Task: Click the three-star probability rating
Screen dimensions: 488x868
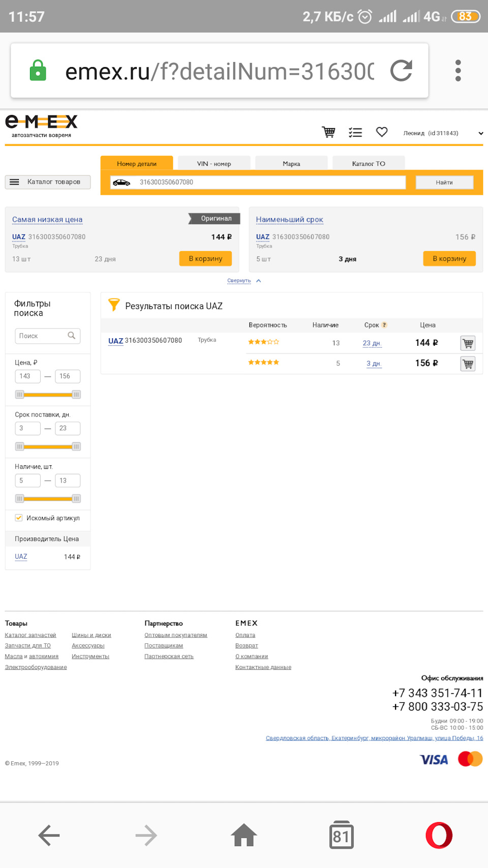Action: point(263,342)
